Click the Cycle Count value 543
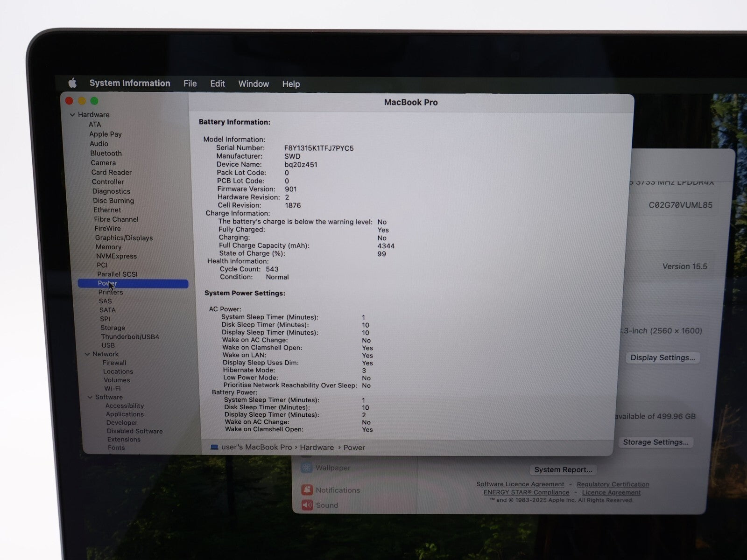 point(272,269)
